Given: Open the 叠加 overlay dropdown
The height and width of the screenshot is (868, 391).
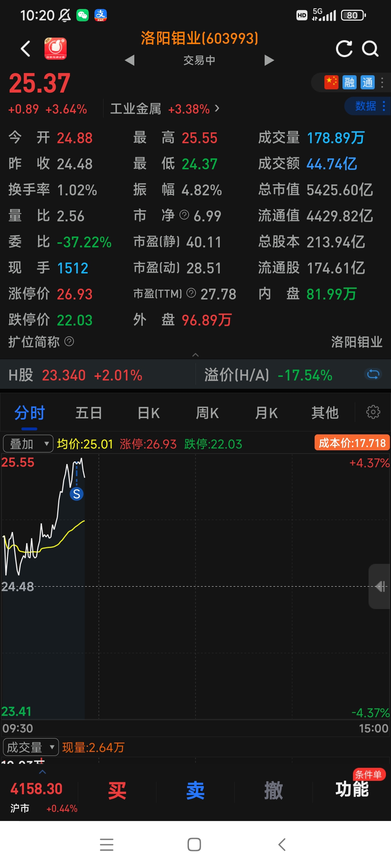Looking at the screenshot, I should [28, 444].
